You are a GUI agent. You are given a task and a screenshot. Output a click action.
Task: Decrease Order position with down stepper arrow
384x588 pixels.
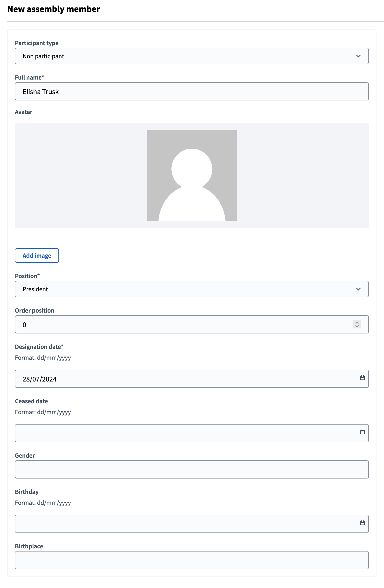tap(357, 326)
